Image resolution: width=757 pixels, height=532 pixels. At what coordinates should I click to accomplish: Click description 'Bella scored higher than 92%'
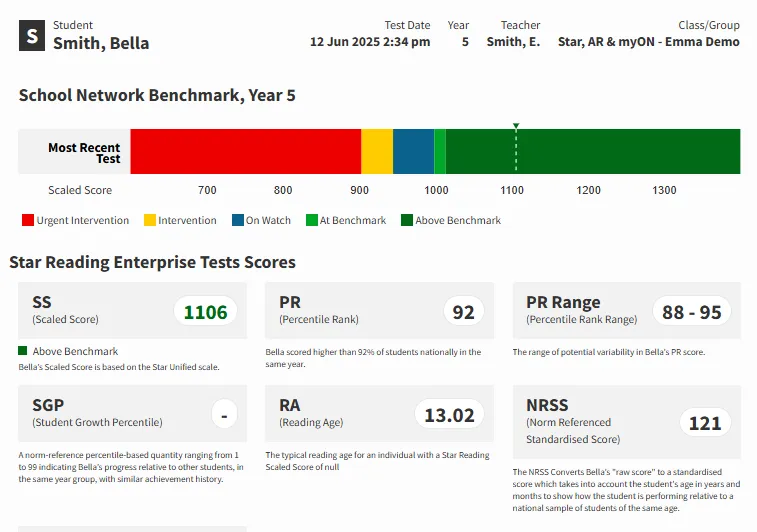pos(373,358)
